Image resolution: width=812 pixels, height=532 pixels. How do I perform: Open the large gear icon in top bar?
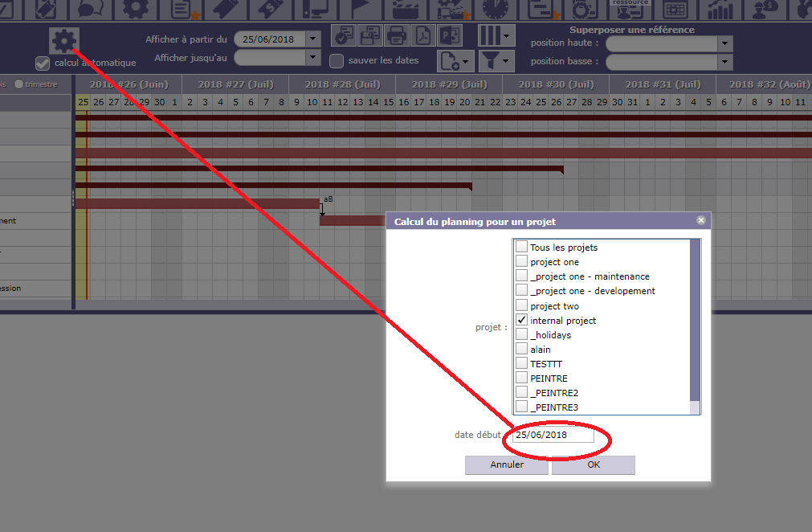(135, 9)
